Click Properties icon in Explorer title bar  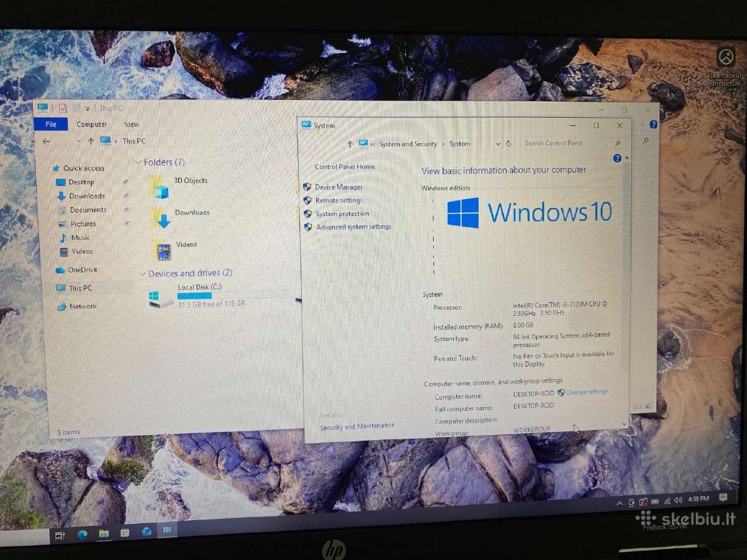pos(62,108)
